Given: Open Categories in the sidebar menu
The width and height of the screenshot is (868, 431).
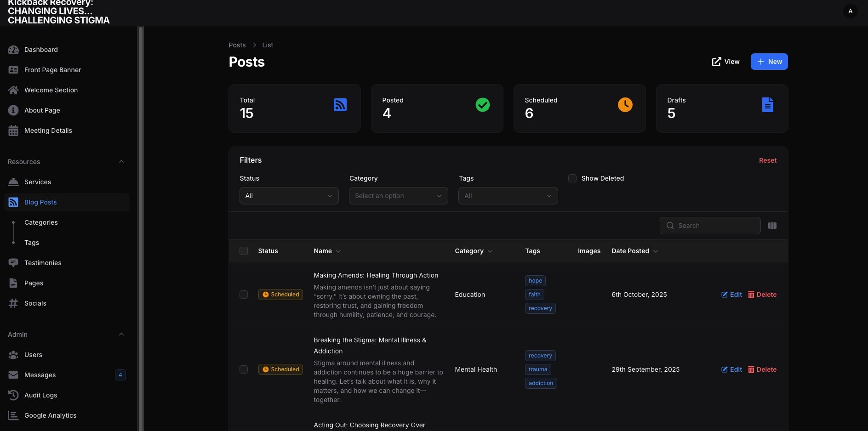Looking at the screenshot, I should pos(41,222).
